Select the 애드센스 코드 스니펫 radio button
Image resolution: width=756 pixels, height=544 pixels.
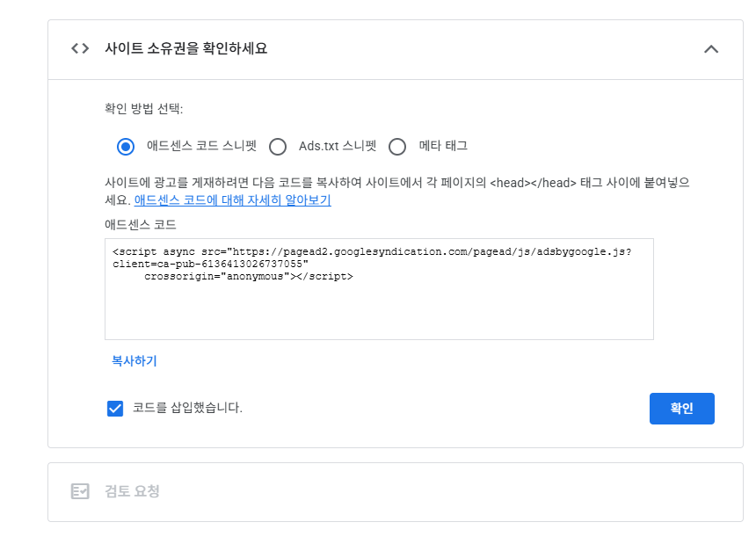[x=126, y=147]
